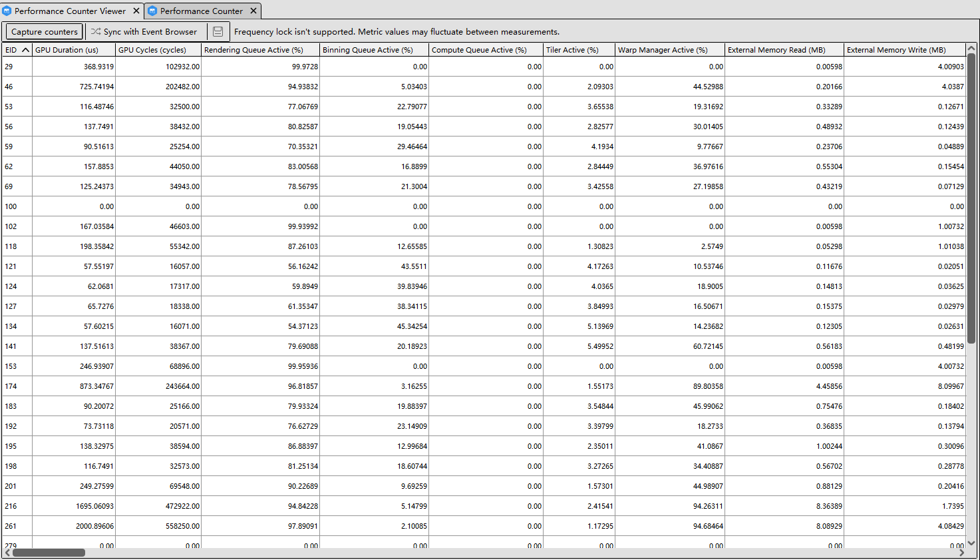The height and width of the screenshot is (560, 980).
Task: Click the scroll left arrow
Action: [7, 553]
